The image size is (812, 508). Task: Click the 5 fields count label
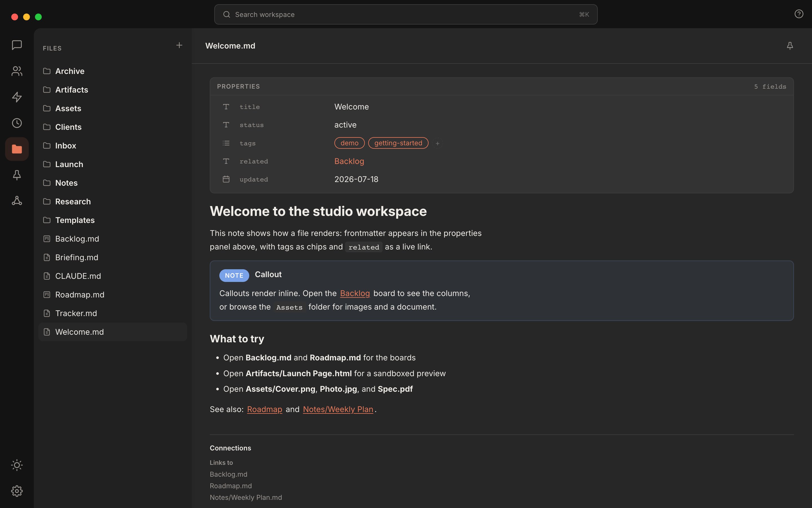pyautogui.click(x=770, y=87)
